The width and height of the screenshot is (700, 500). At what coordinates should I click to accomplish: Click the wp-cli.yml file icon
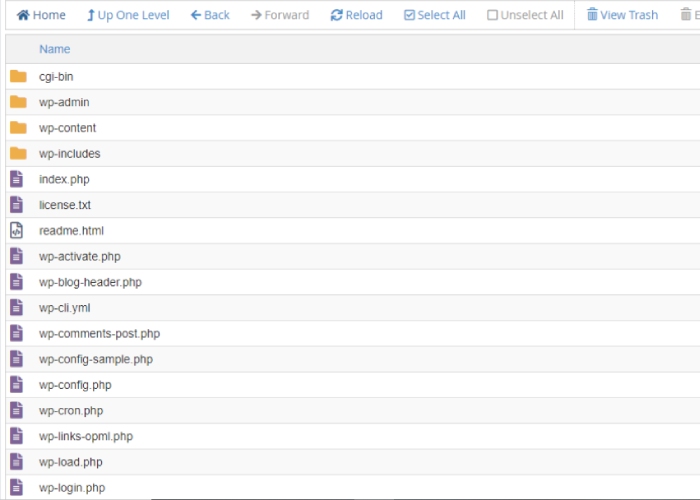[x=17, y=308]
